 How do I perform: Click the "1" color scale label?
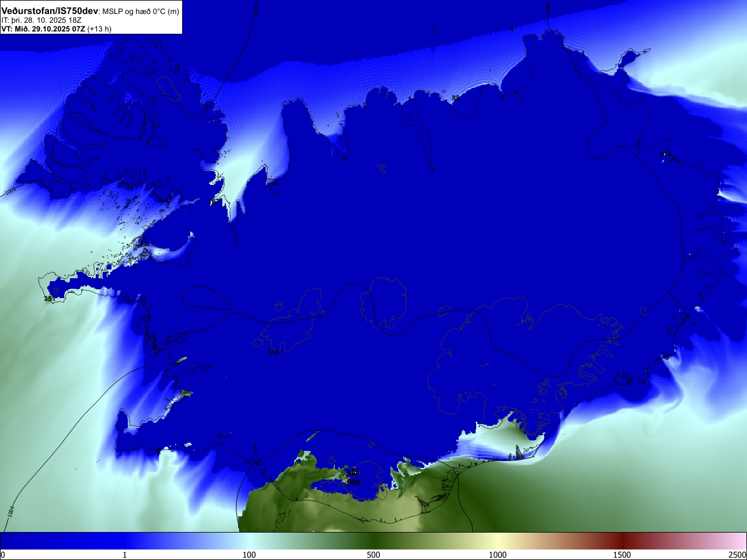click(x=124, y=555)
